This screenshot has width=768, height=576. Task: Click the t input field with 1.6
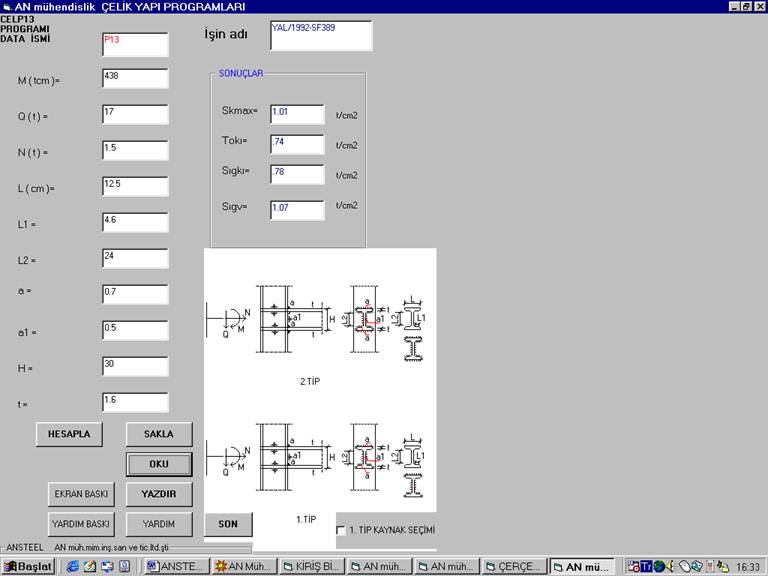pyautogui.click(x=135, y=402)
